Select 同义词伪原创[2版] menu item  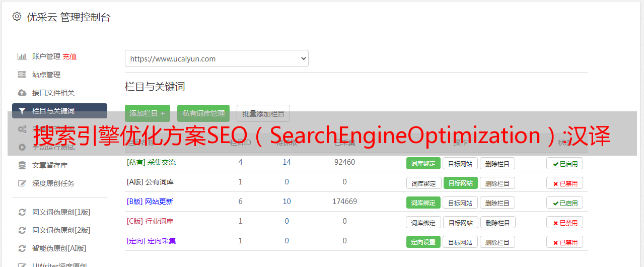61,230
